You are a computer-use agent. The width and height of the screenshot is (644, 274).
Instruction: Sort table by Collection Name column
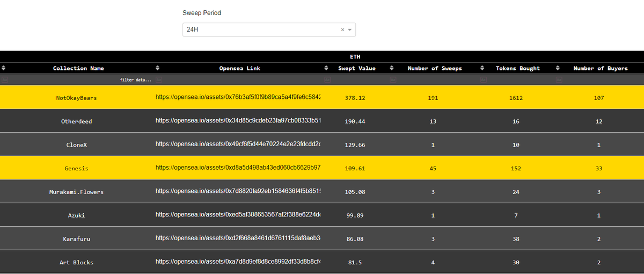coord(3,68)
